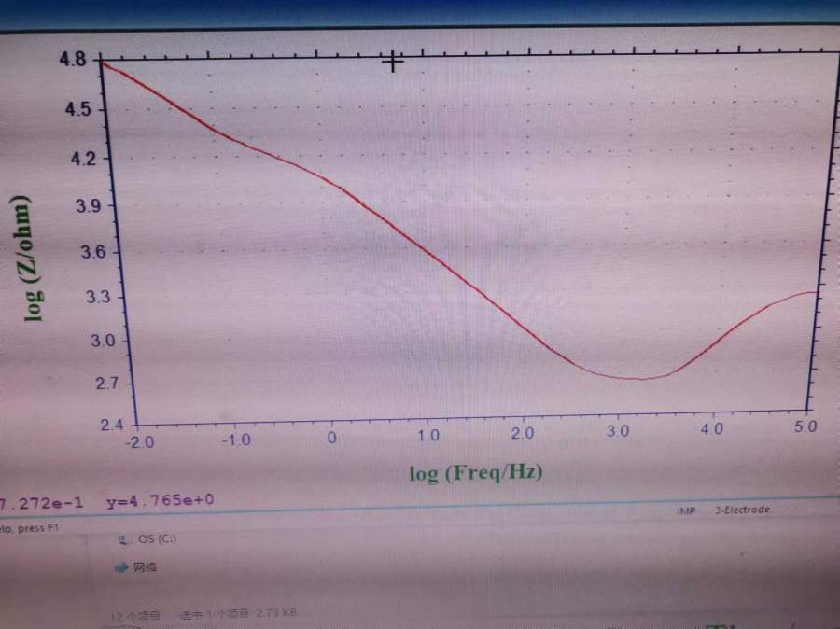Select the 网络 network item
Screen dimensions: 840x629
(x=136, y=566)
